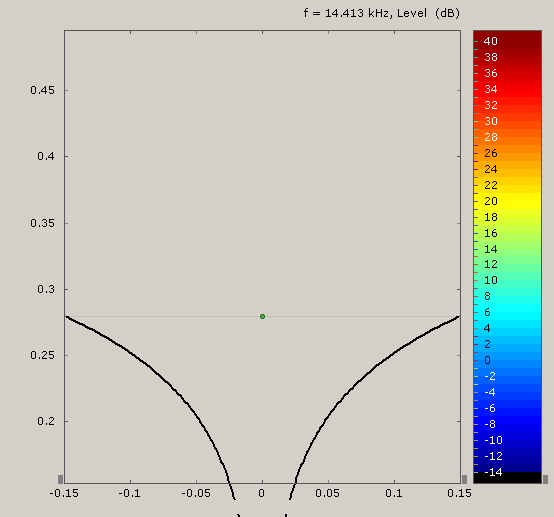
Task: Click the x-axis label 0.05
Action: pyautogui.click(x=328, y=493)
